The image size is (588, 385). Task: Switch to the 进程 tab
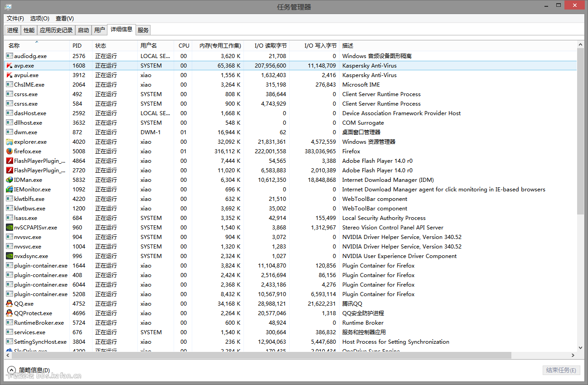13,30
